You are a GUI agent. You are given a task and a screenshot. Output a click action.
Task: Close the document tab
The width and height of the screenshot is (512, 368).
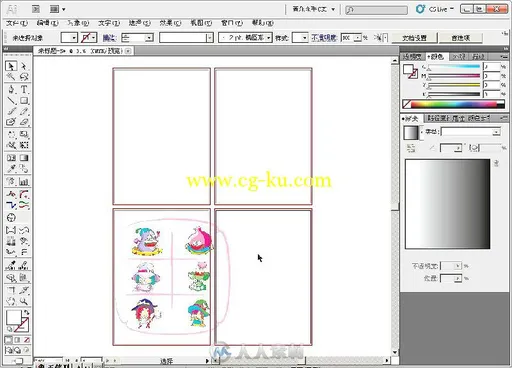(128, 51)
